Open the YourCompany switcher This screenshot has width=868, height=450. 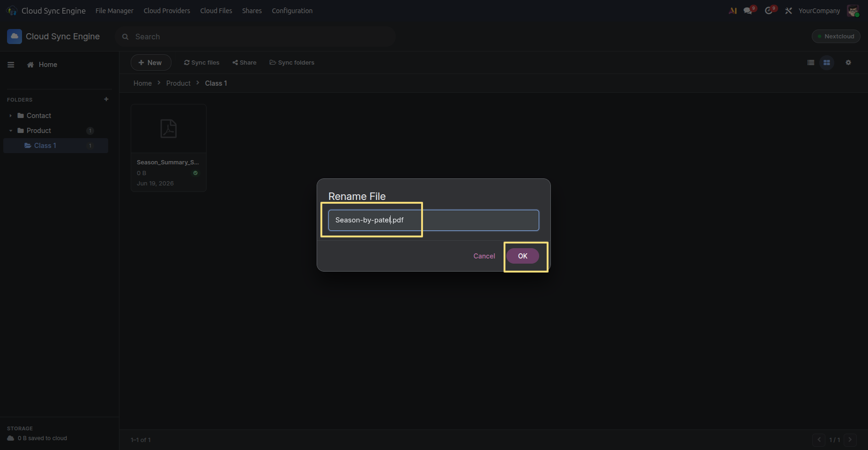pos(819,11)
